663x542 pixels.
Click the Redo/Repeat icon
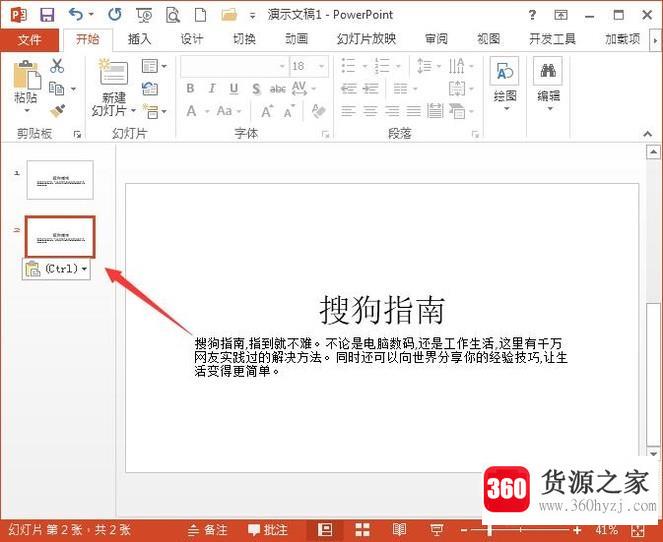point(115,15)
